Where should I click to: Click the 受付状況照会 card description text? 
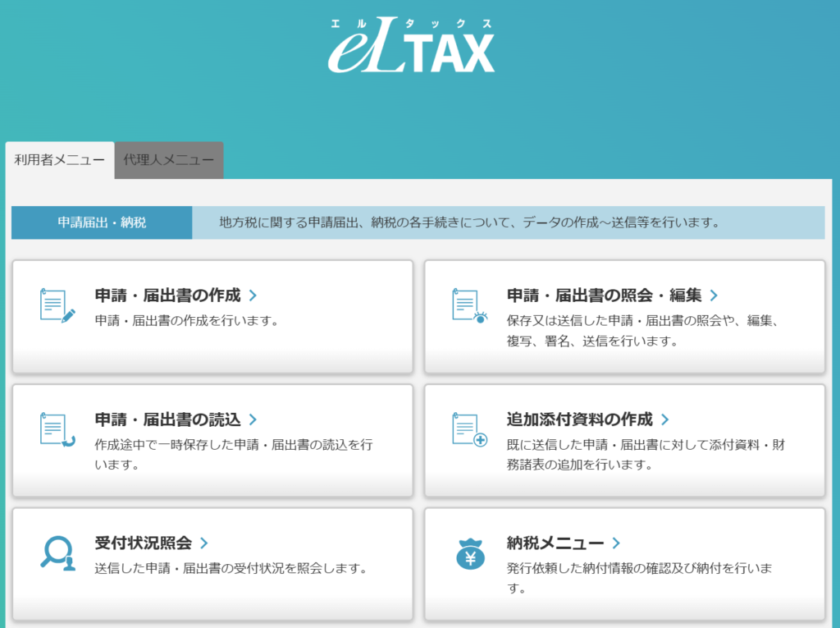pyautogui.click(x=230, y=568)
